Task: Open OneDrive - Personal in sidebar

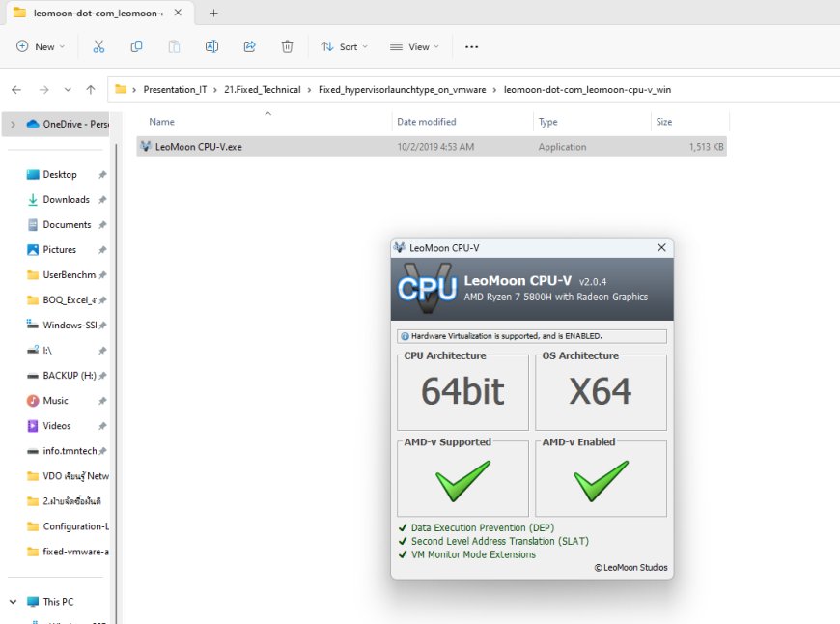Action: point(75,124)
